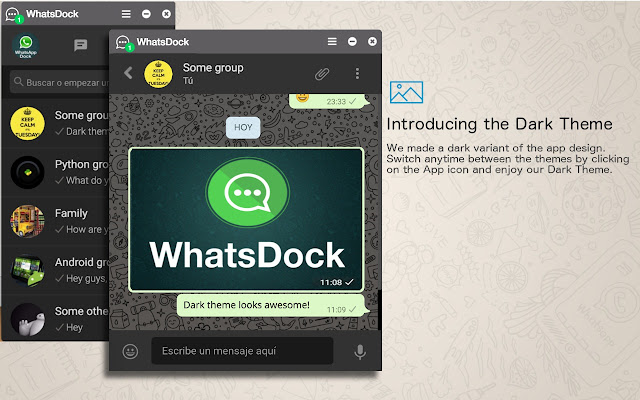Click the 'Introducing the Dark Theme' heading
Screen dimensions: 640x400
tap(499, 124)
